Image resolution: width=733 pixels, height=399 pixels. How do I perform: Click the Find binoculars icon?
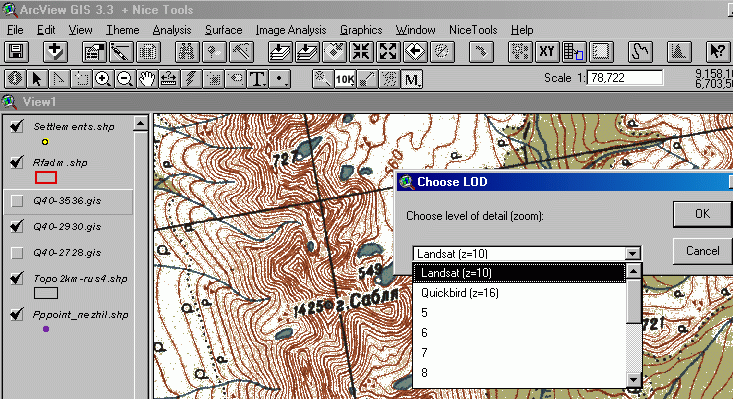pyautogui.click(x=187, y=52)
